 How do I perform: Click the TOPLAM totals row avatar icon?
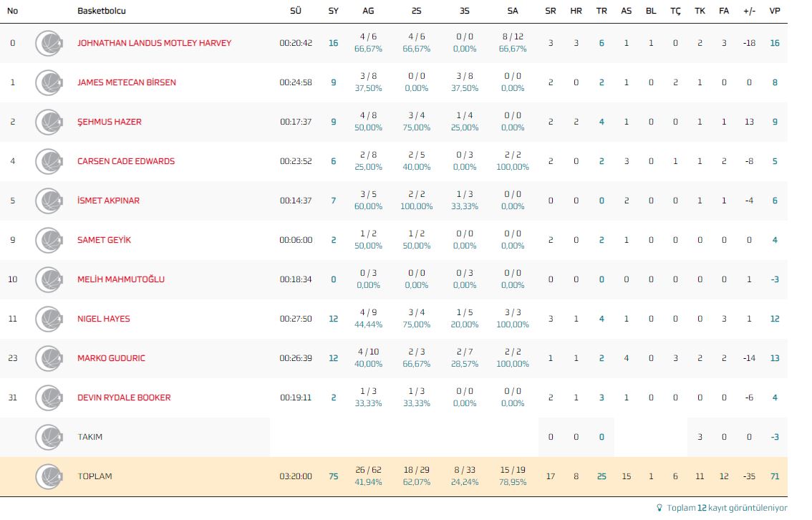[x=49, y=476]
